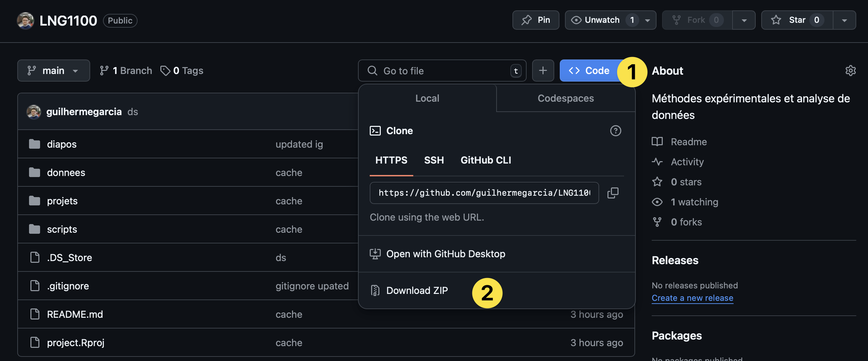The width and height of the screenshot is (868, 361).
Task: Click the .gitignore file icon
Action: (x=35, y=286)
